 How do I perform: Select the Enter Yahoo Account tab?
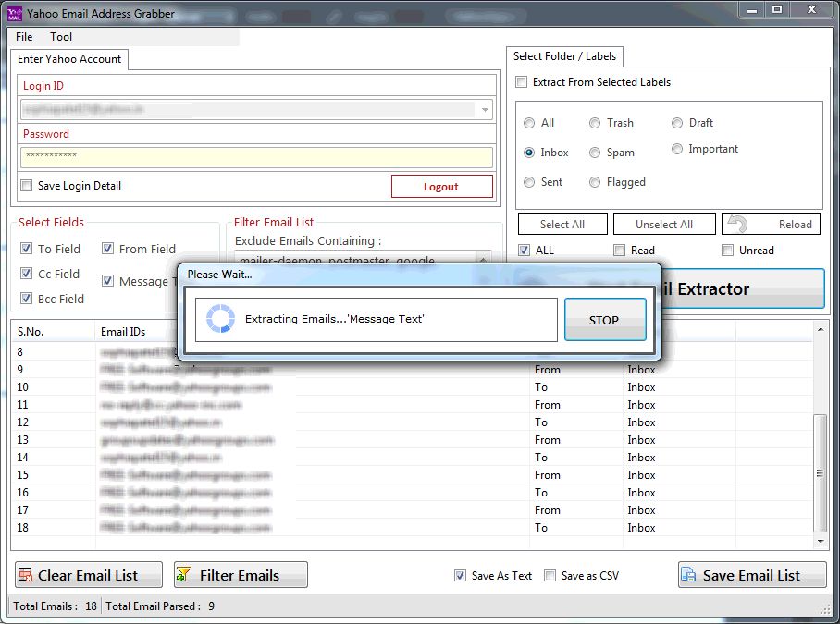pos(69,59)
